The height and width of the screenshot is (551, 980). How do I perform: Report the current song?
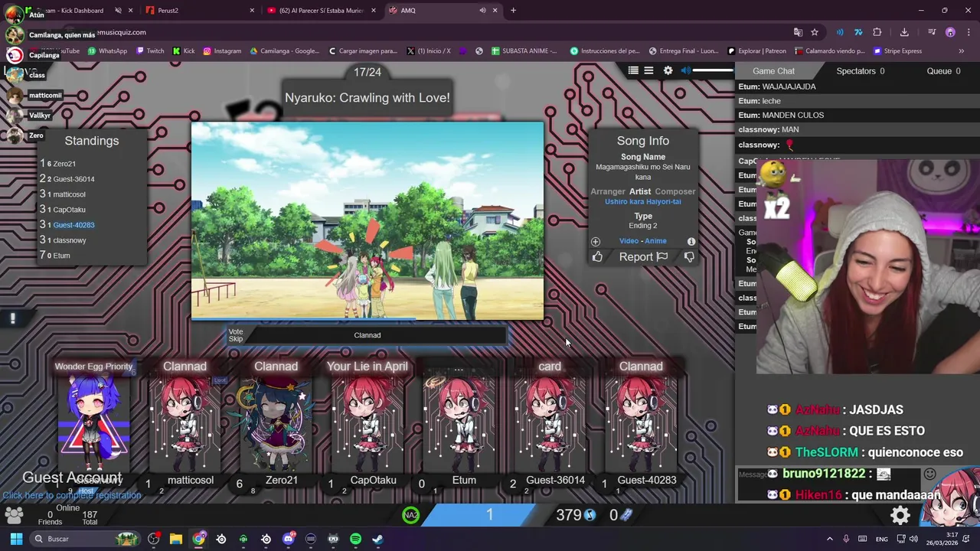coord(643,257)
